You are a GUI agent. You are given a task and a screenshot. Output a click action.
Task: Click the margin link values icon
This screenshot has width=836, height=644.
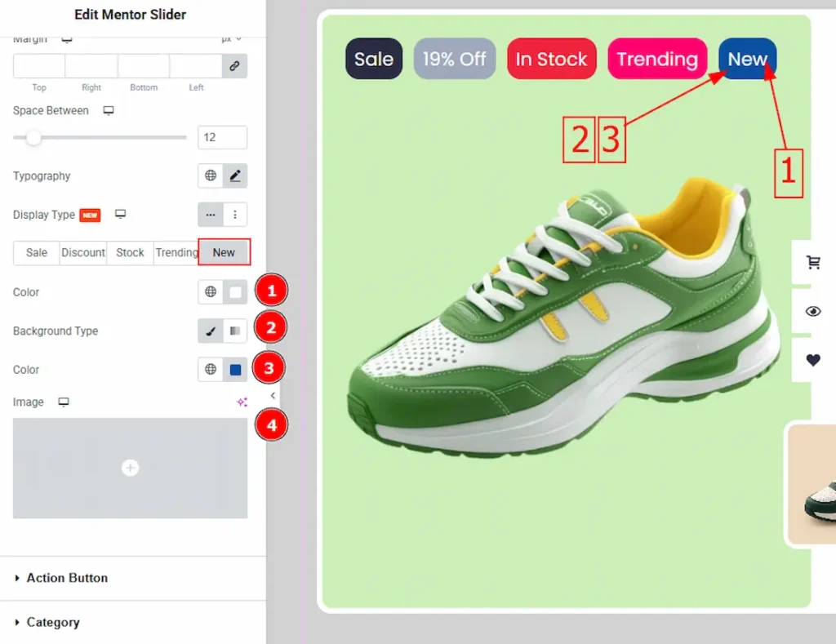[234, 66]
